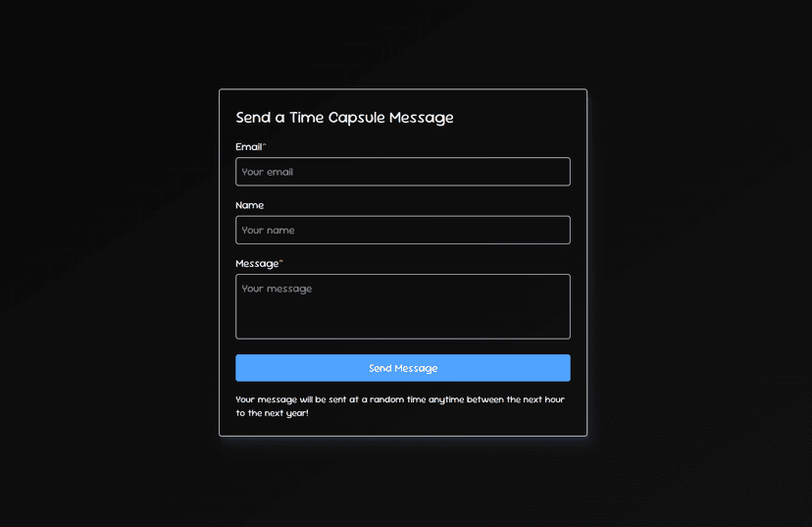Click the required asterisk beside Email
Viewport: 812px width, 527px height.
coord(265,145)
